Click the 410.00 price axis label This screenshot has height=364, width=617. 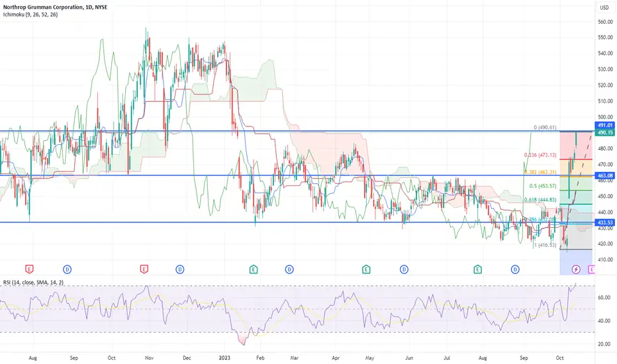[x=605, y=259]
